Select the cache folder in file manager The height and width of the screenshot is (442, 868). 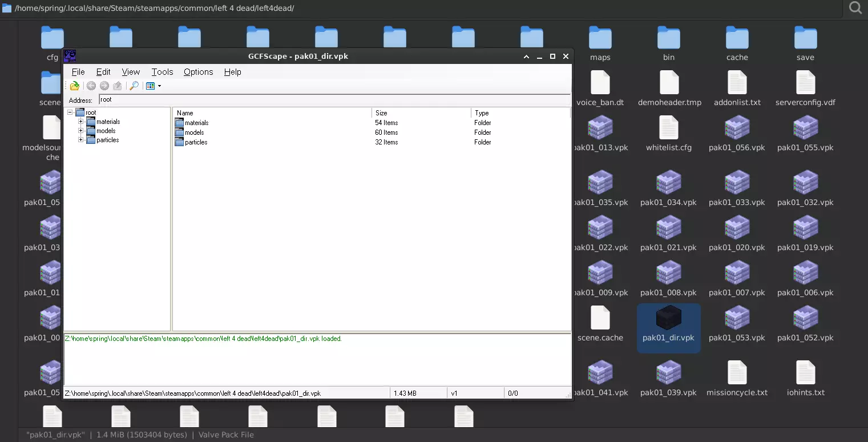pos(737,43)
